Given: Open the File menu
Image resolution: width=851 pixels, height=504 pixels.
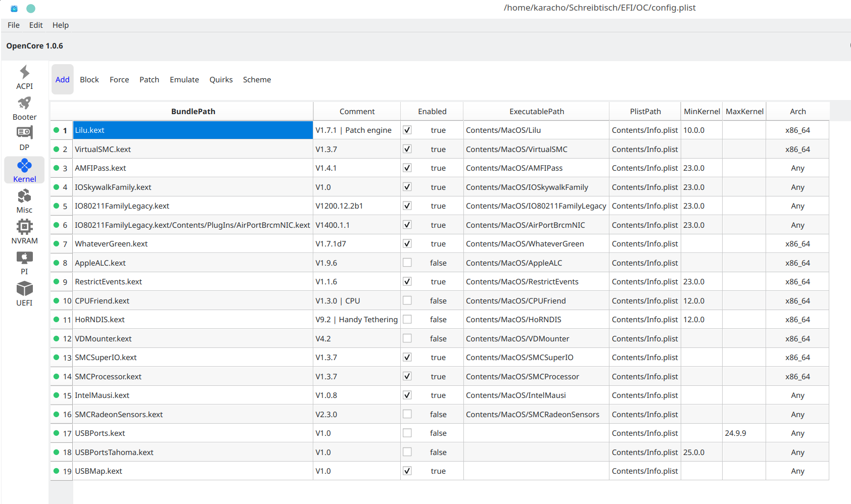Looking at the screenshot, I should 14,25.
